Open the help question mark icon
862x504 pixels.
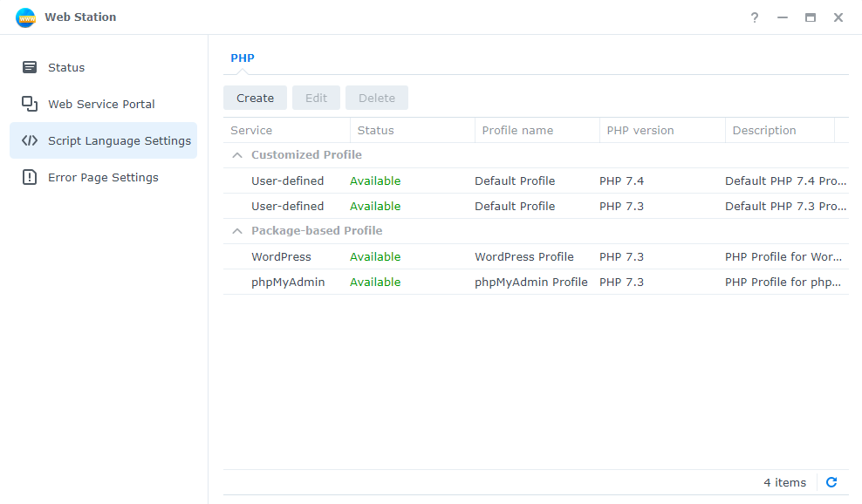pos(755,17)
